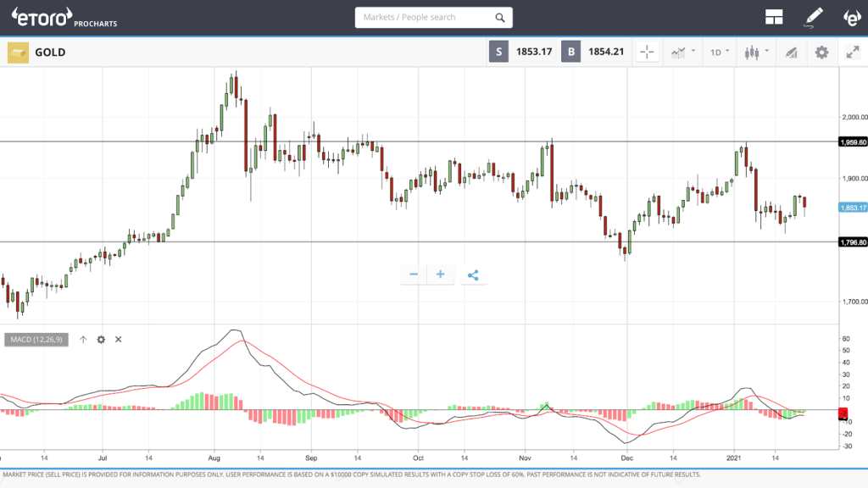Viewport: 868px width, 488px height.
Task: Click the 1,700.00 price axis label
Action: [854, 302]
